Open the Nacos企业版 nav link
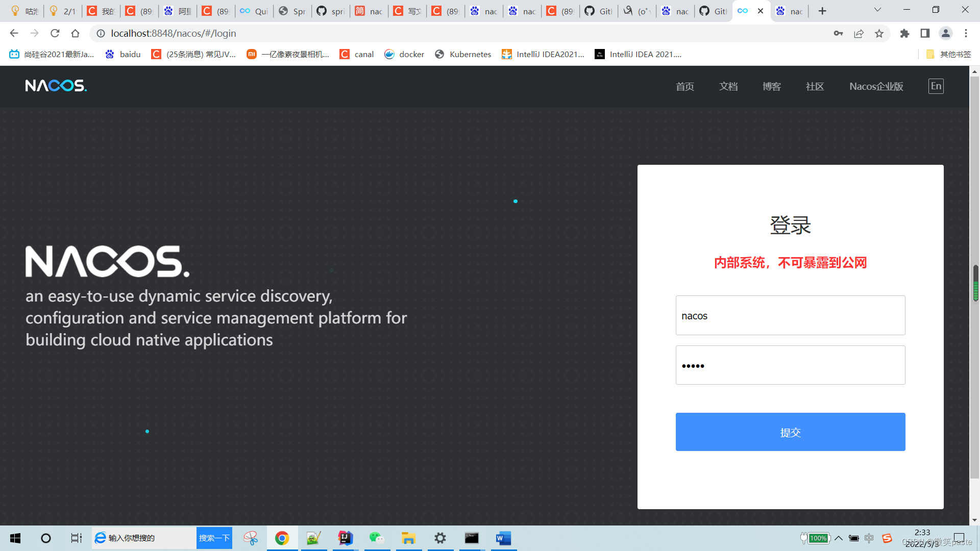The image size is (980, 551). (876, 87)
